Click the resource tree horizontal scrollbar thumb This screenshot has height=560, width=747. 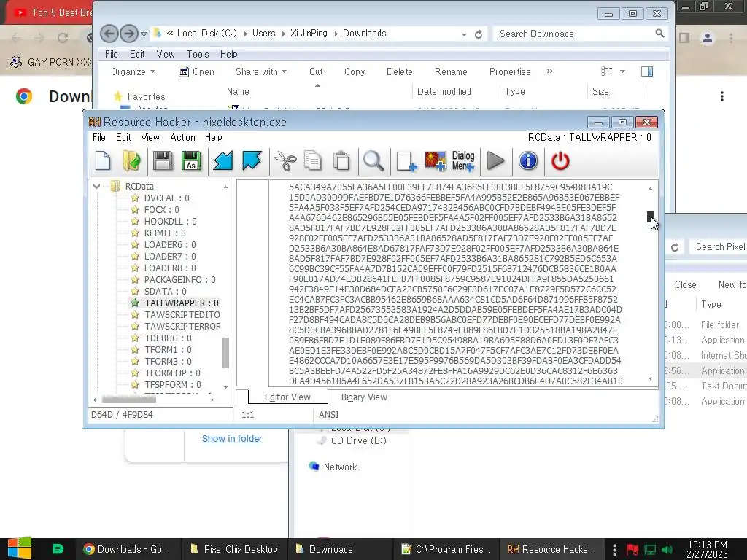click(128, 400)
